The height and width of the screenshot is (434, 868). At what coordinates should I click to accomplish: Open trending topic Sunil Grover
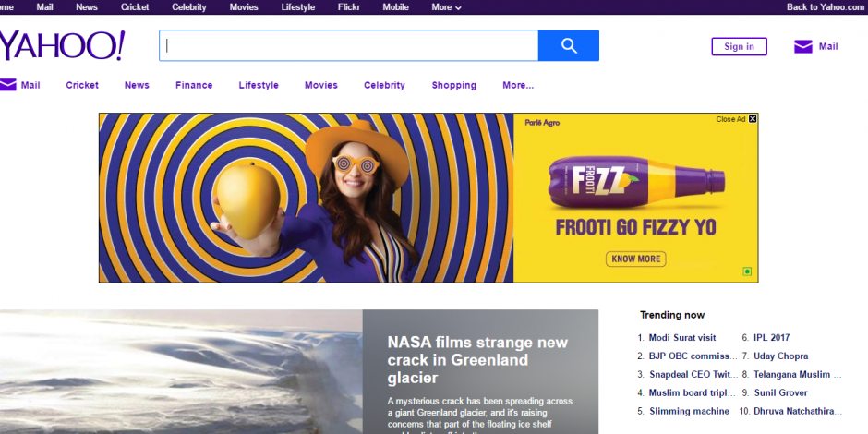tap(780, 393)
